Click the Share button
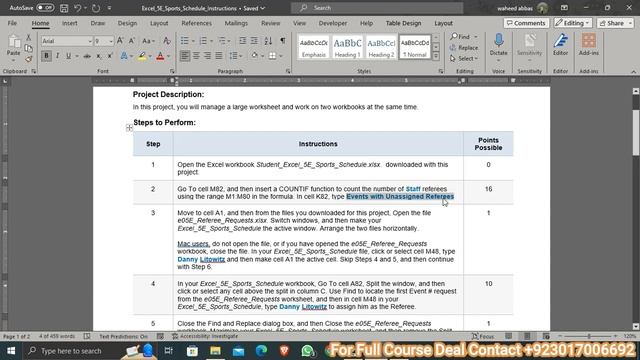The width and height of the screenshot is (640, 360). tap(615, 23)
